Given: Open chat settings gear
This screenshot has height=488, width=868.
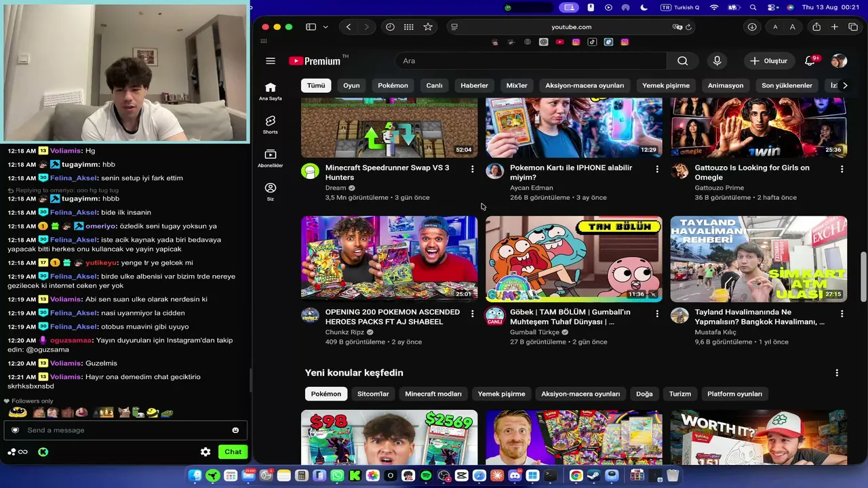Looking at the screenshot, I should pos(205,452).
